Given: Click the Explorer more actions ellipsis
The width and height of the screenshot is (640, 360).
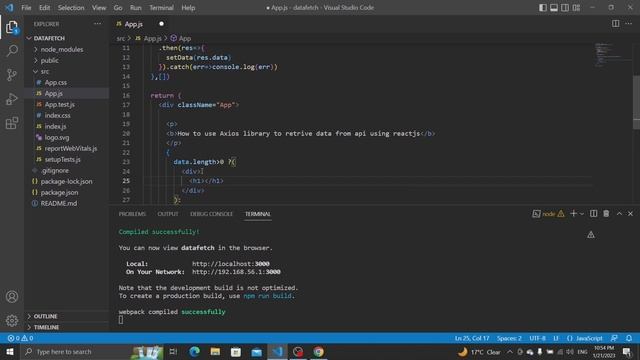Looking at the screenshot, I should click(x=98, y=24).
